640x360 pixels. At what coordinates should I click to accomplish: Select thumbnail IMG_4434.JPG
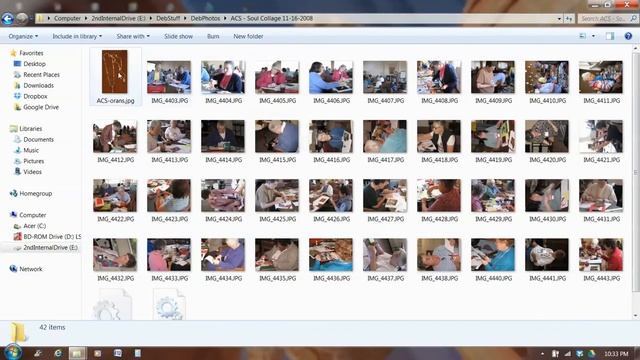point(223,255)
